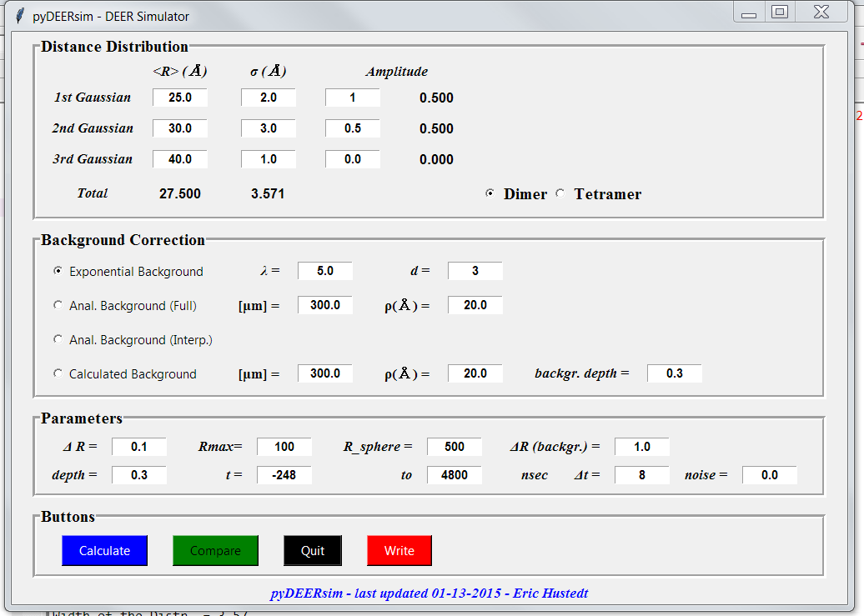
Task: Click the R_sphere input field
Action: [454, 447]
